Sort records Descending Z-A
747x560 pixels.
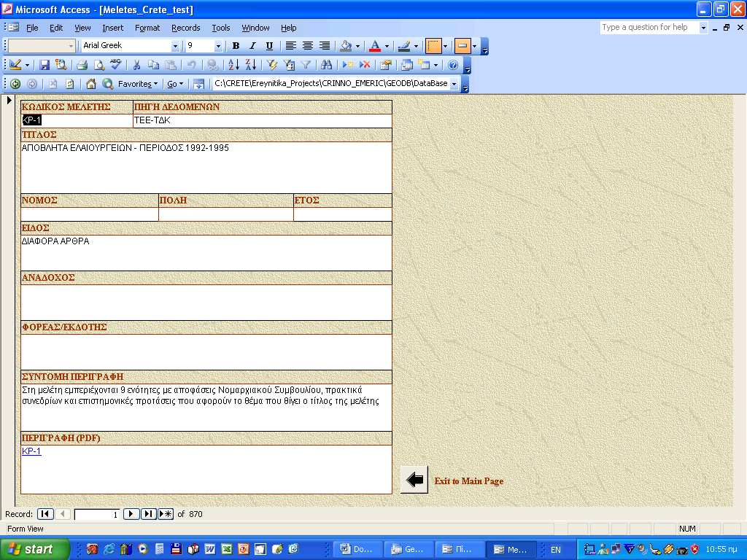click(x=251, y=65)
